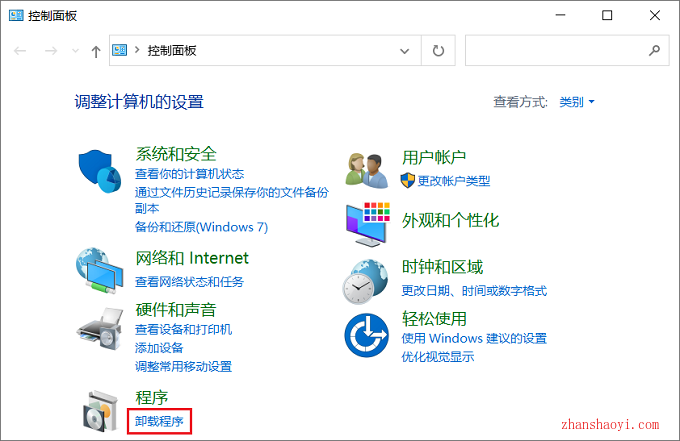Click 卸载程序 link
This screenshot has height=441, width=680.
pos(159,421)
